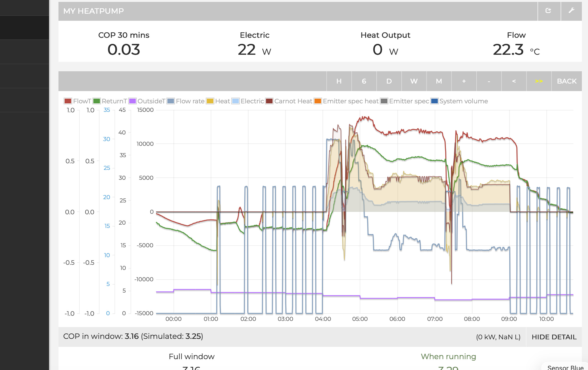Screen dimensions: 588x370
Task: Click the 06:00 chart time label
Action: click(x=397, y=319)
